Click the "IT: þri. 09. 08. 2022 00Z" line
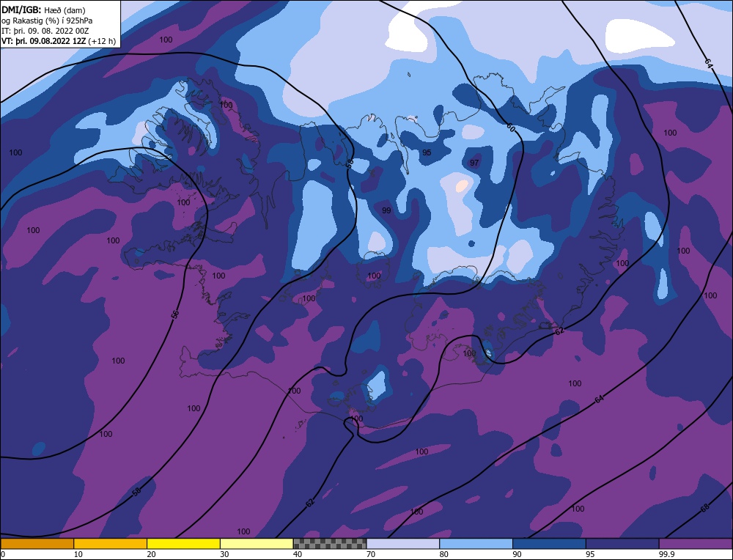 click(45, 31)
